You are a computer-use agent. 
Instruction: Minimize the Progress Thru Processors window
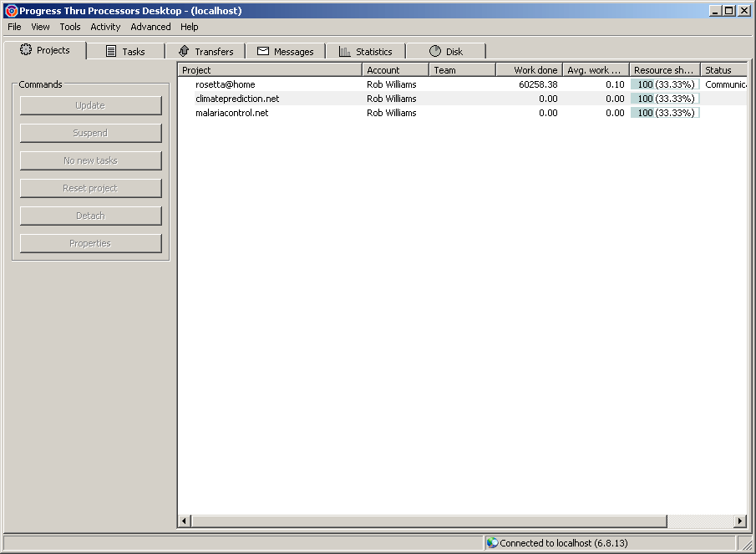pos(716,11)
